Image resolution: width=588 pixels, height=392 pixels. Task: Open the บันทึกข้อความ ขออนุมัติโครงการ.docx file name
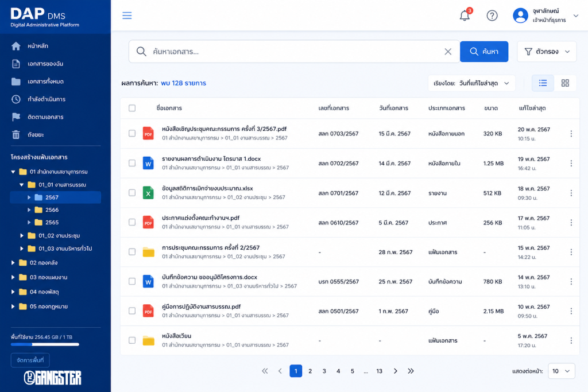210,277
